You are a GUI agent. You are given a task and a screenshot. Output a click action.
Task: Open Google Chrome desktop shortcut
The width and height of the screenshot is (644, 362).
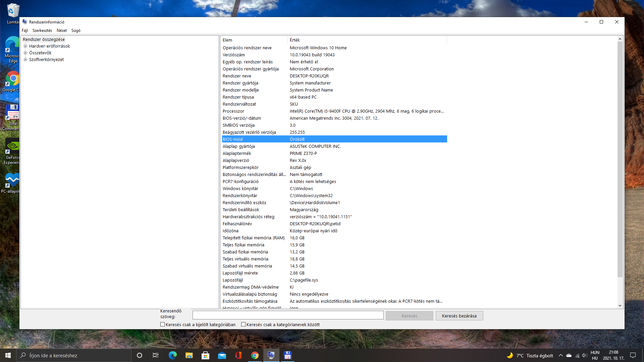click(x=12, y=81)
